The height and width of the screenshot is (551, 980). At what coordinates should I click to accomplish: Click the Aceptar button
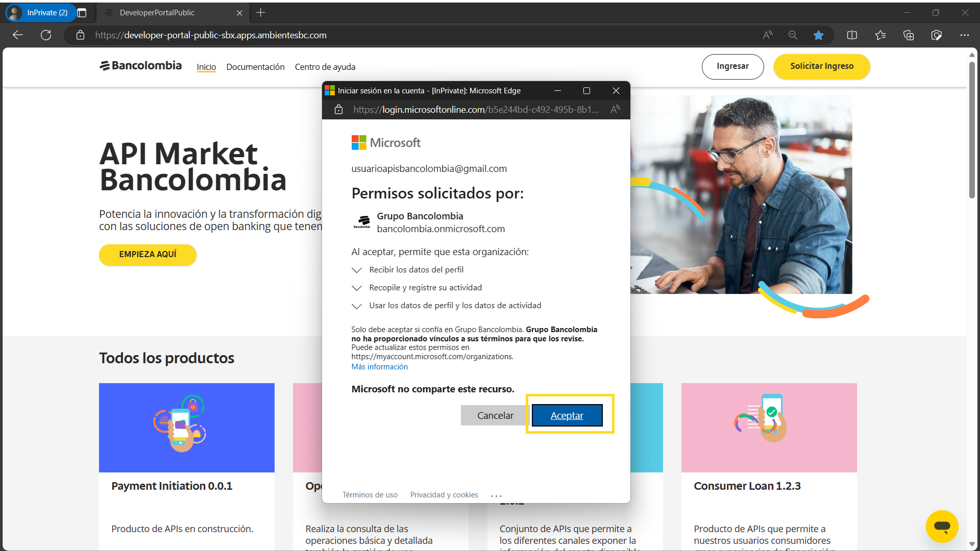click(567, 415)
